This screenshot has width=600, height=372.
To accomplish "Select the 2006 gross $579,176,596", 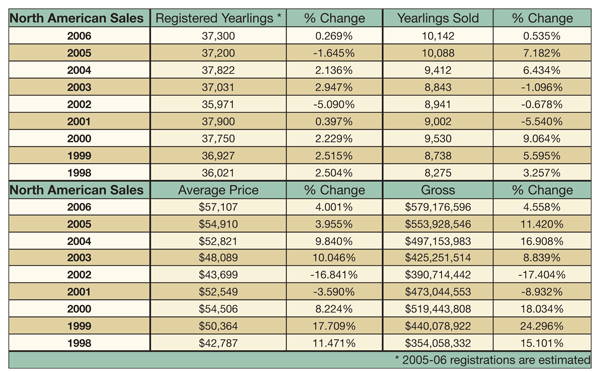I will tap(438, 207).
